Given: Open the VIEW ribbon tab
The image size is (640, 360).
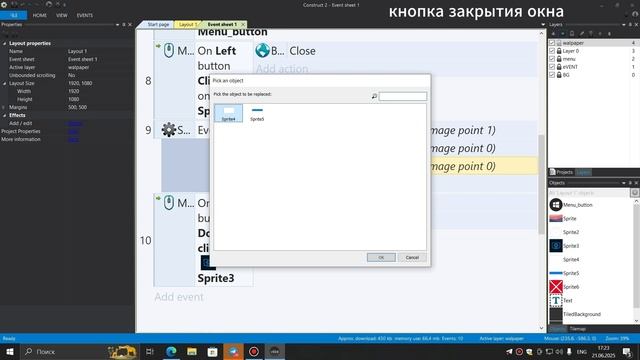Looking at the screenshot, I should 62,15.
